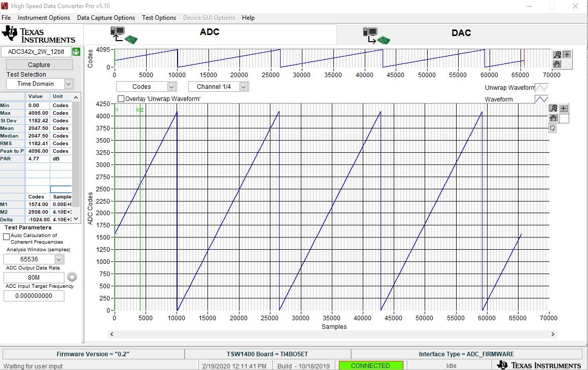This screenshot has width=588, height=370.
Task: Click the Firmware Version = "0.2" status entry
Action: [93, 354]
